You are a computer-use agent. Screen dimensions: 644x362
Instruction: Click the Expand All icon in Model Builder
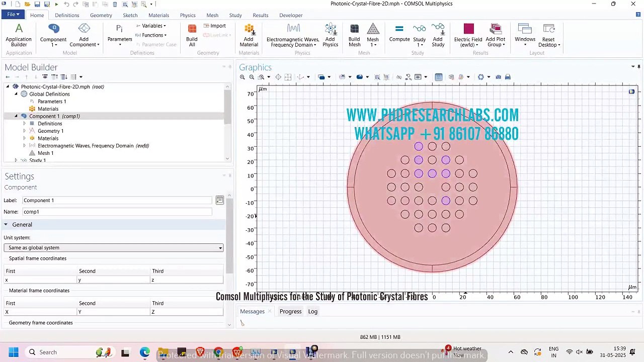[x=64, y=77]
